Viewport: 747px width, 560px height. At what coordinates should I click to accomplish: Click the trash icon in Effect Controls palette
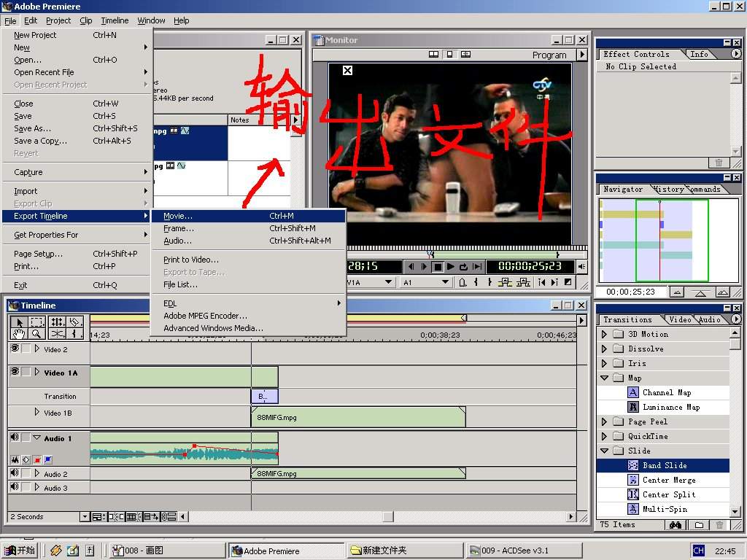(719, 163)
